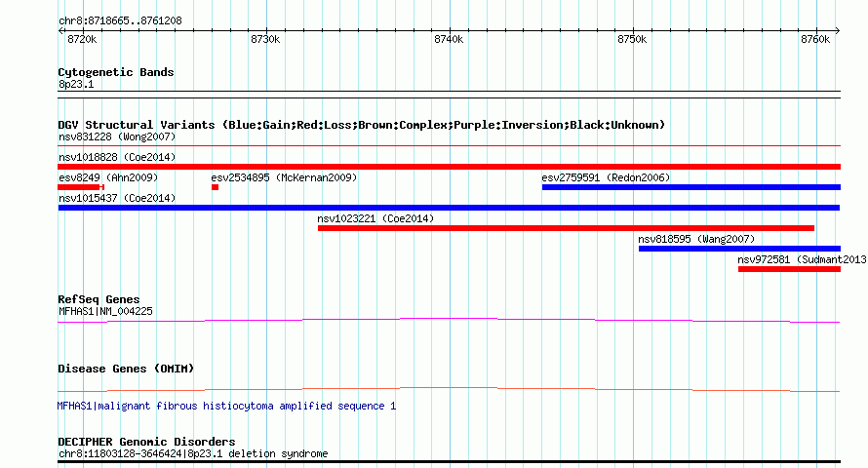The width and height of the screenshot is (868, 468).
Task: Click the red esv8249 loss bar
Action: [81, 187]
